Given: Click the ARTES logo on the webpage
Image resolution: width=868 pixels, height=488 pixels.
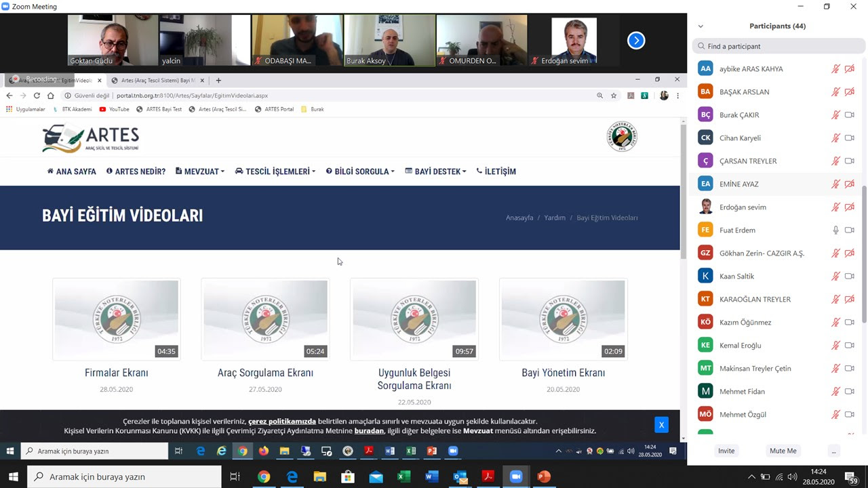Looking at the screenshot, I should (x=91, y=138).
